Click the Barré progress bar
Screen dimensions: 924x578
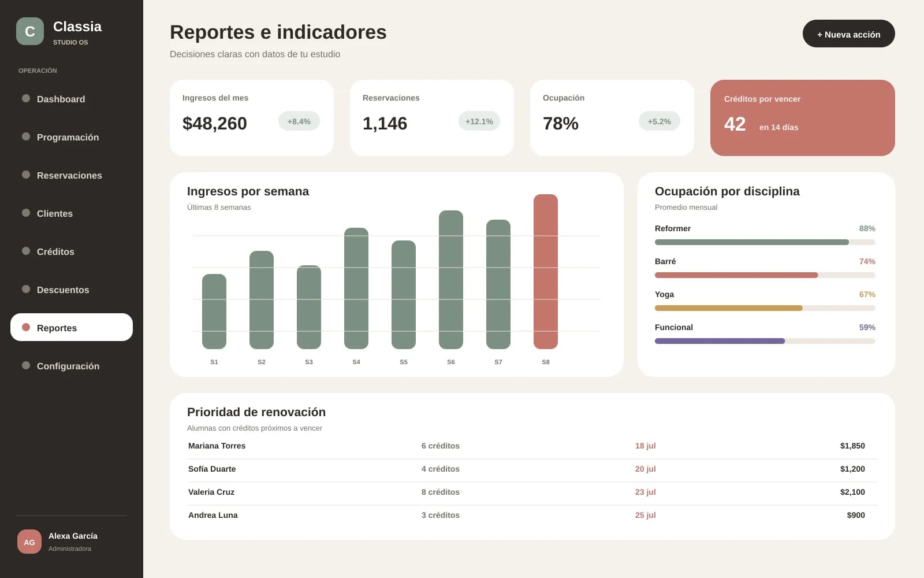point(765,275)
